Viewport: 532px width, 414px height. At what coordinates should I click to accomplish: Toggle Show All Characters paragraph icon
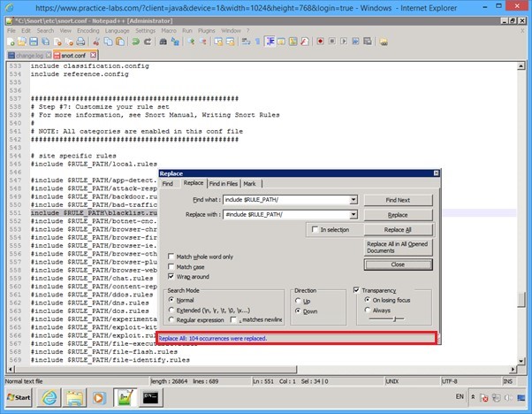pos(257,42)
